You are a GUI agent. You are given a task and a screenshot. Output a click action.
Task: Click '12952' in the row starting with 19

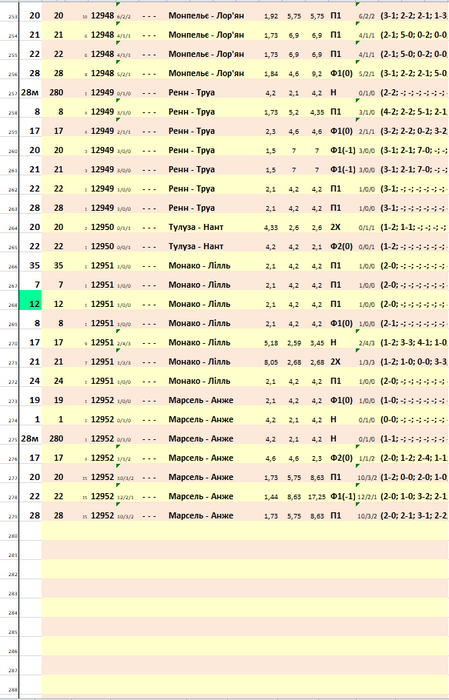(x=103, y=400)
